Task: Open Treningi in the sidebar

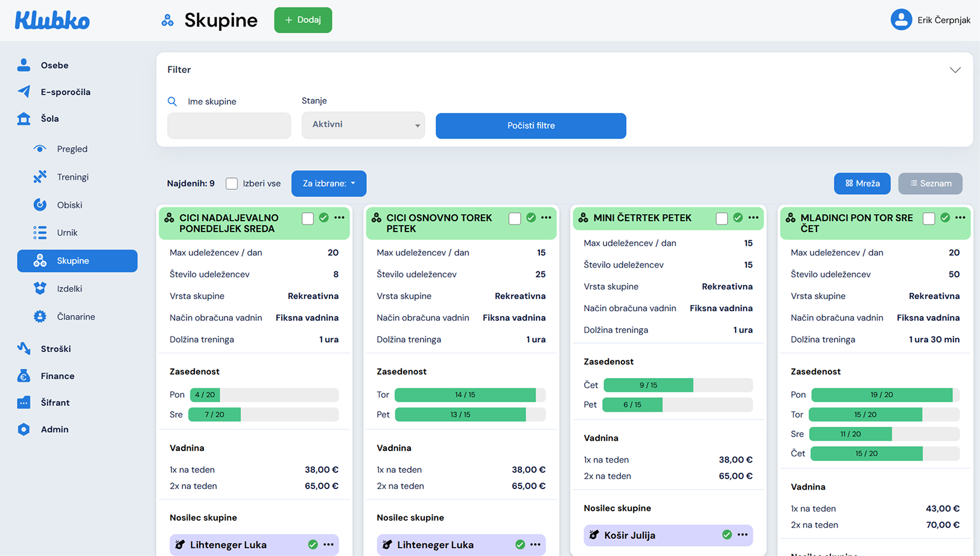Action: [72, 177]
